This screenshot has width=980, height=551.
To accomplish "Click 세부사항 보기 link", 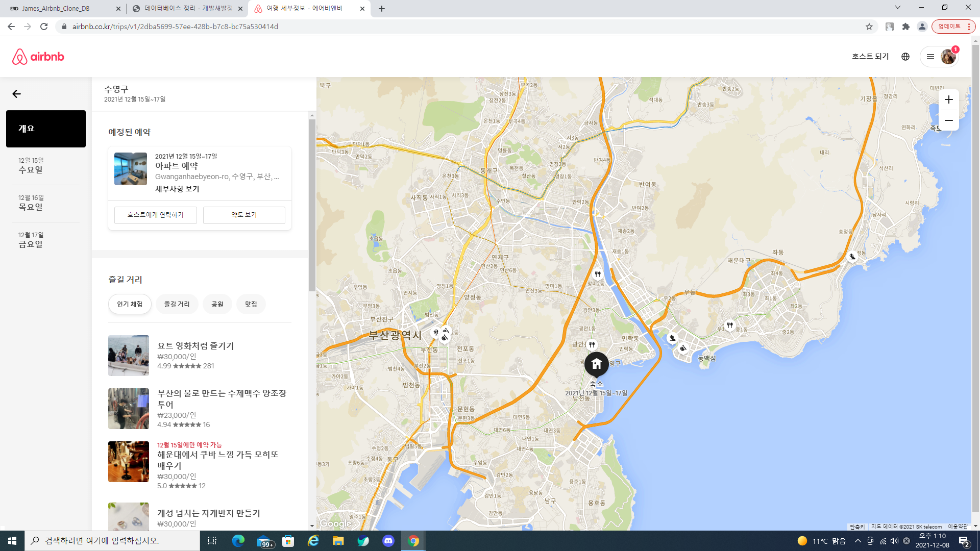I will coord(177,189).
